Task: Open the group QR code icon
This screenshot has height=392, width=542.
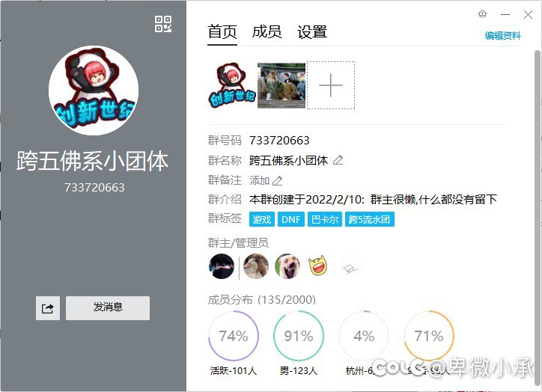Action: (163, 24)
